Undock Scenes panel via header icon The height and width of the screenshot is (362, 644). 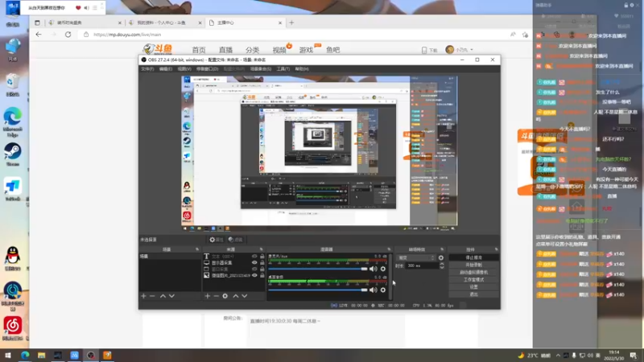197,249
